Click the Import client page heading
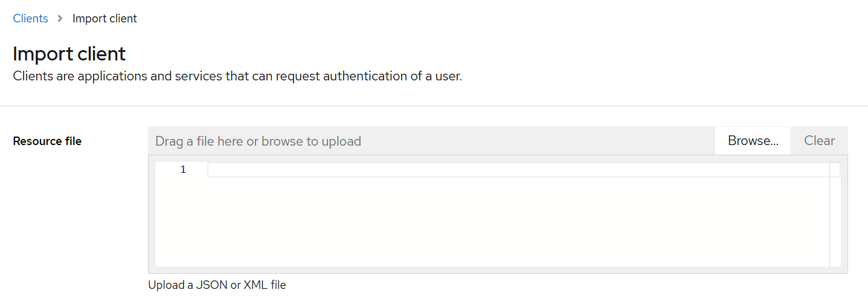Screen dimensions: 868x307 coord(69,54)
